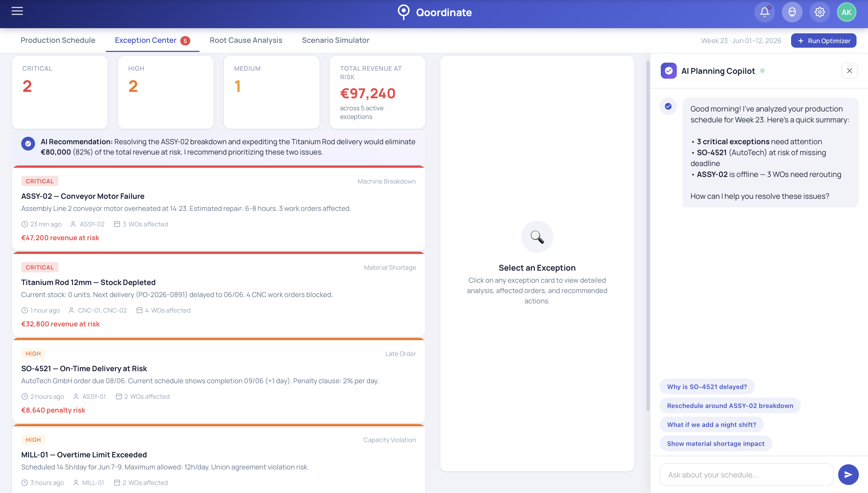Open the settings gear

(x=819, y=12)
